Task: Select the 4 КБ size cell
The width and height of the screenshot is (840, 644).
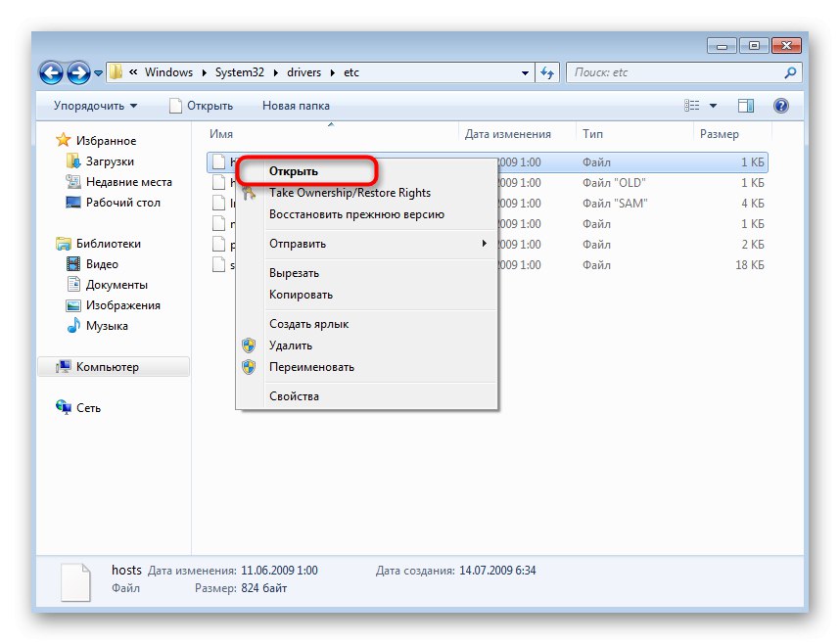Action: coord(753,204)
